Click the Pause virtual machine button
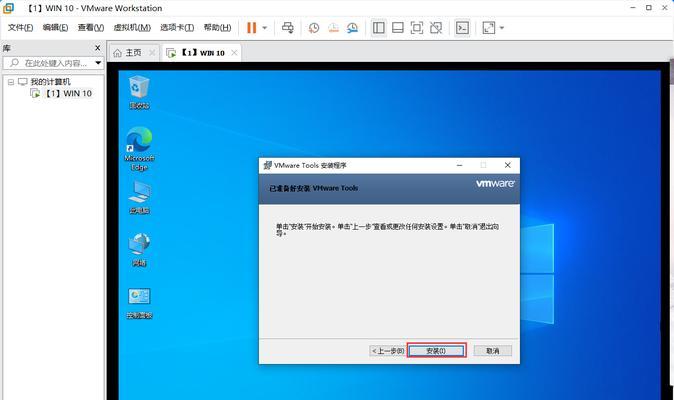Screen dimensions: 674x400 [251, 28]
